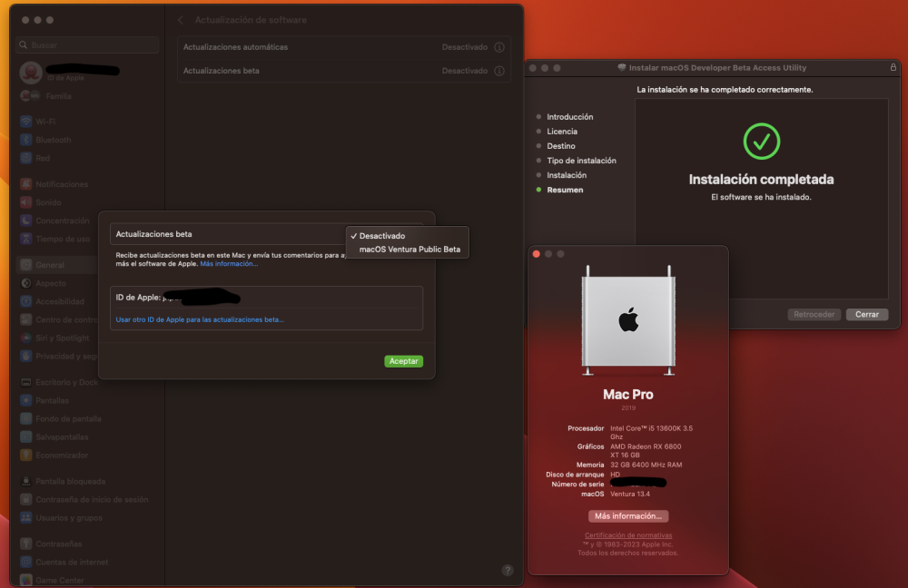Viewport: 908px width, 588px height.
Task: Click the help question mark button
Action: tap(508, 571)
